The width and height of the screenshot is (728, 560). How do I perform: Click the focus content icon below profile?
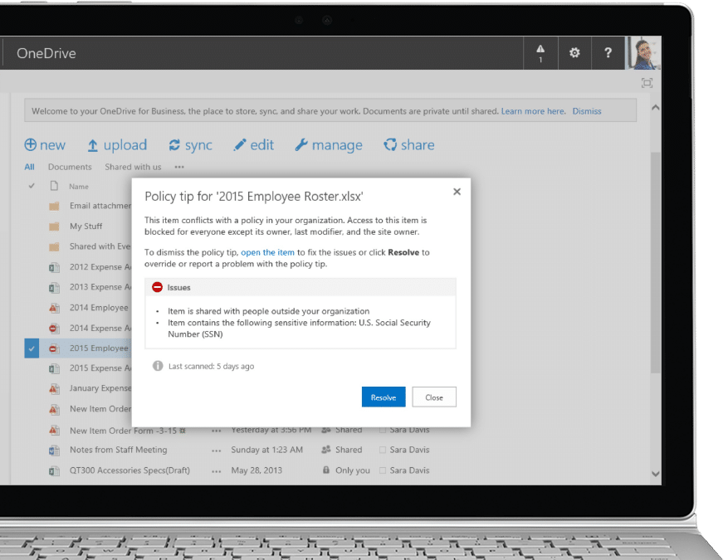[647, 83]
